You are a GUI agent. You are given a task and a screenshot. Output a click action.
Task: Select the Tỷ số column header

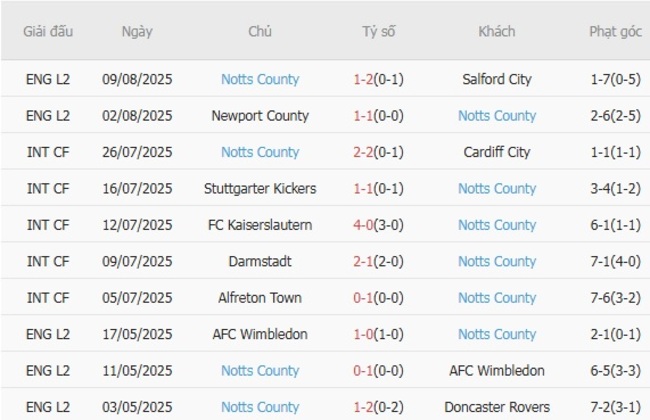coord(379,31)
